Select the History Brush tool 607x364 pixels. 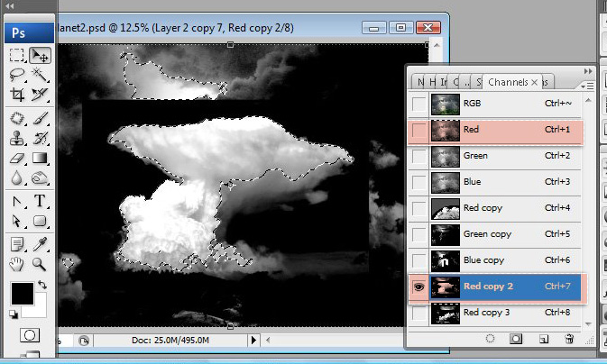pos(40,138)
